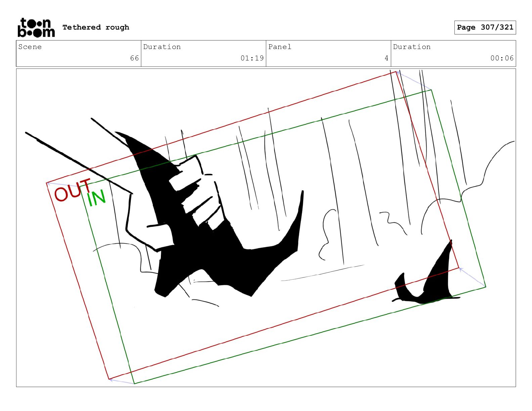This screenshot has height=411, width=532.
Task: Click the 'Page 307/321' page indicator
Action: coord(485,28)
